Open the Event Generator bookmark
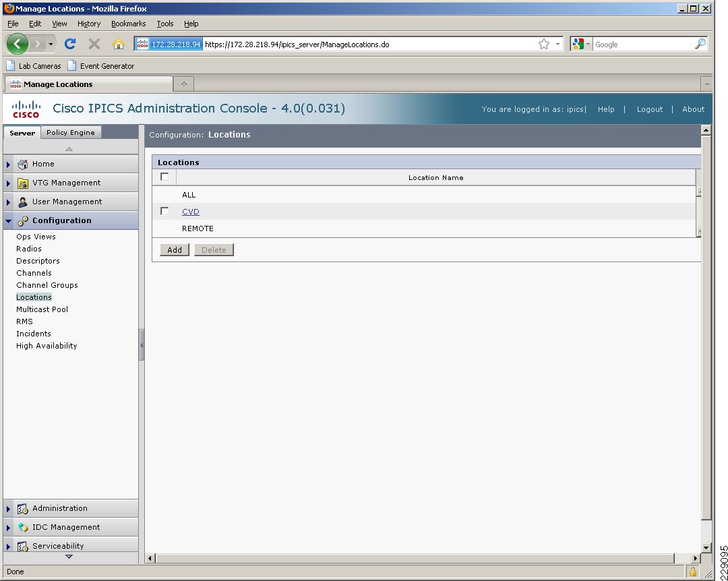The image size is (728, 581). [100, 66]
